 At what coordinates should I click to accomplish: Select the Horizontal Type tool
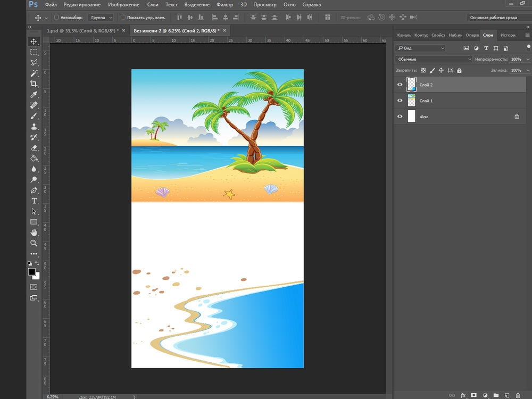click(34, 201)
